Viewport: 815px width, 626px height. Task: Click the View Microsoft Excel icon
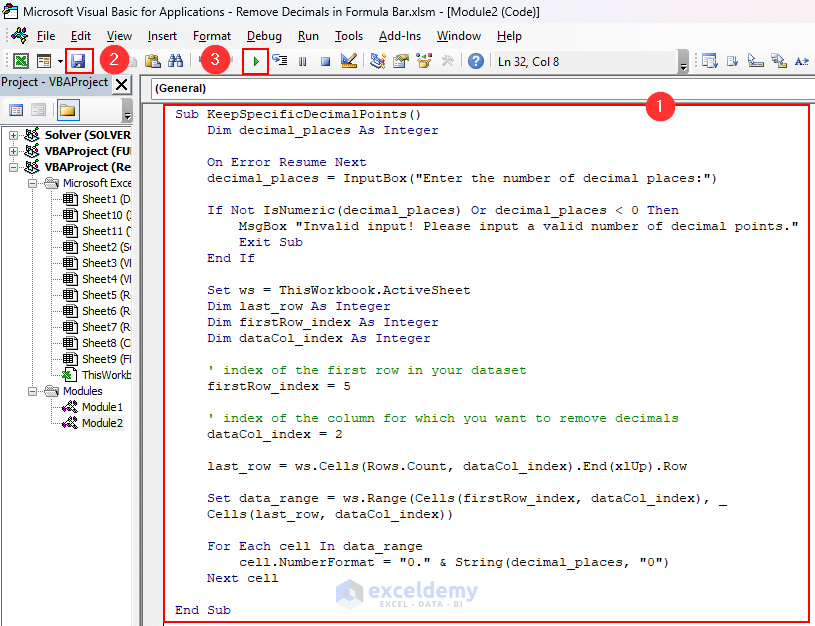[21, 61]
